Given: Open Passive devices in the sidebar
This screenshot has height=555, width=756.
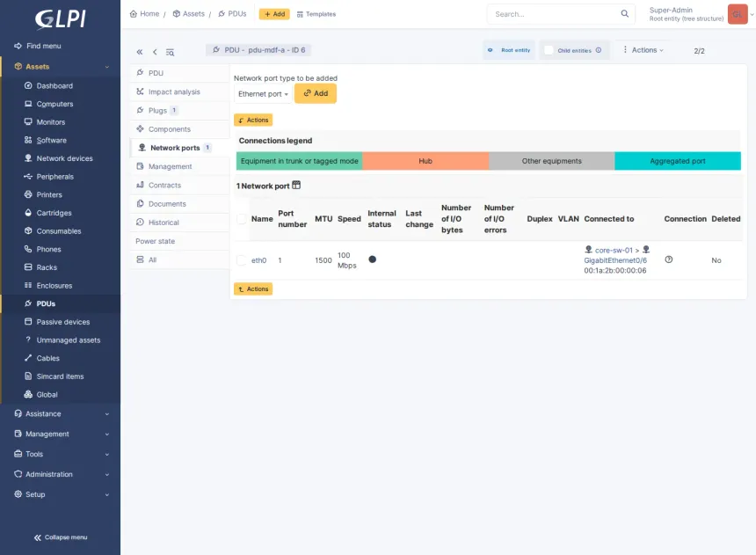Looking at the screenshot, I should click(61, 322).
